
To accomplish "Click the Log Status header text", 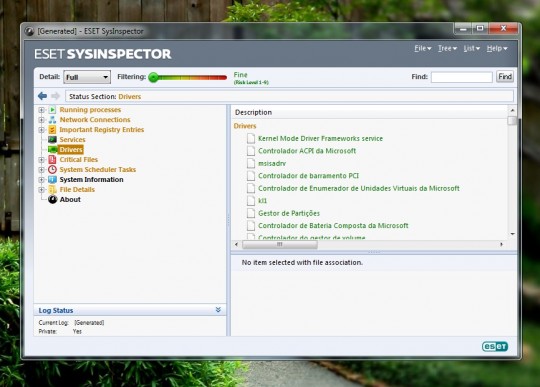I will click(56, 310).
